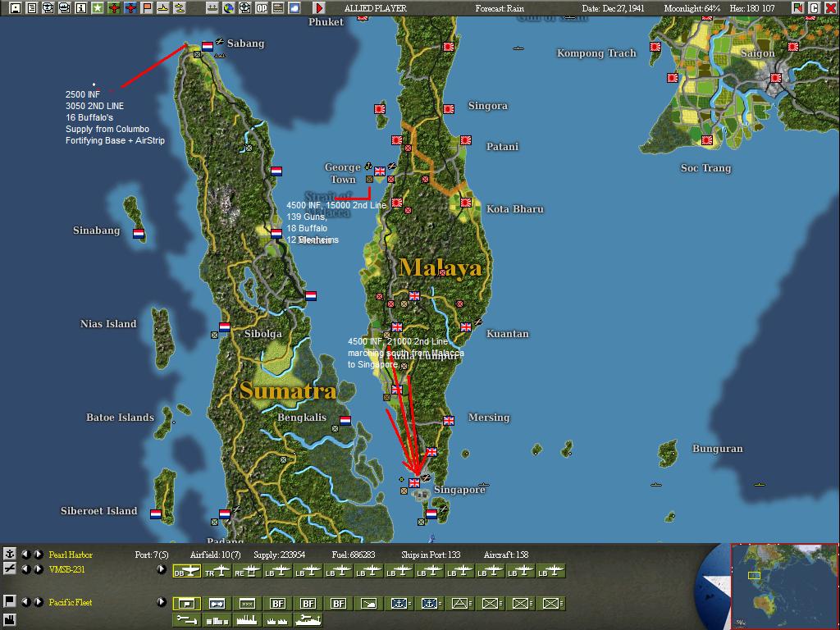Select the Dutch flag base at Sabang
This screenshot has height=630, width=840.
pos(208,46)
